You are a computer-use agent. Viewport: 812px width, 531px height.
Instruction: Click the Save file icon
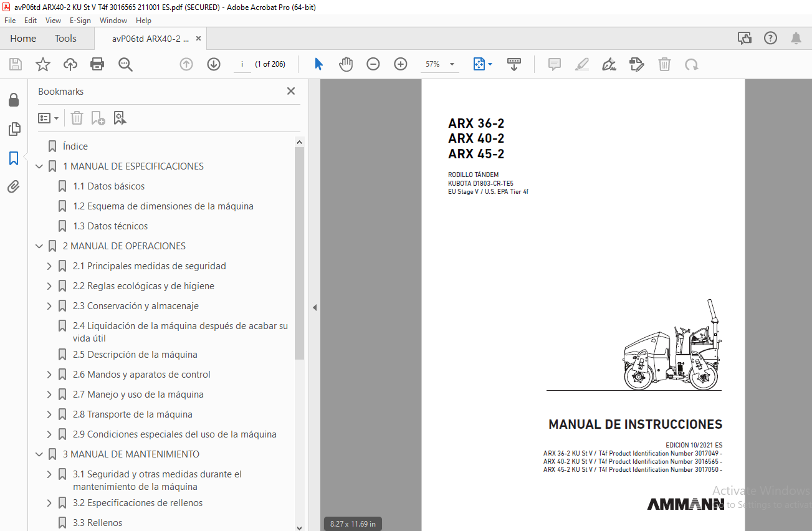(16, 64)
